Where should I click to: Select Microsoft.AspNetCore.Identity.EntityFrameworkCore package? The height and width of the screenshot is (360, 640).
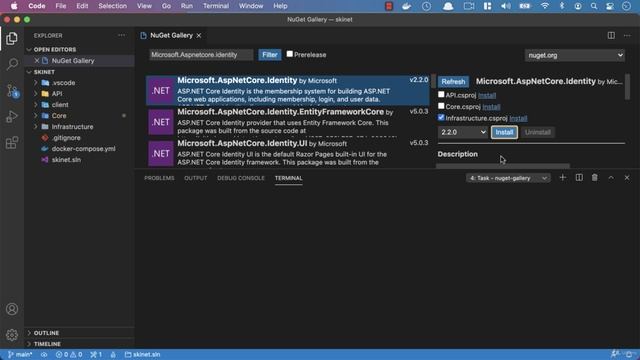point(288,121)
